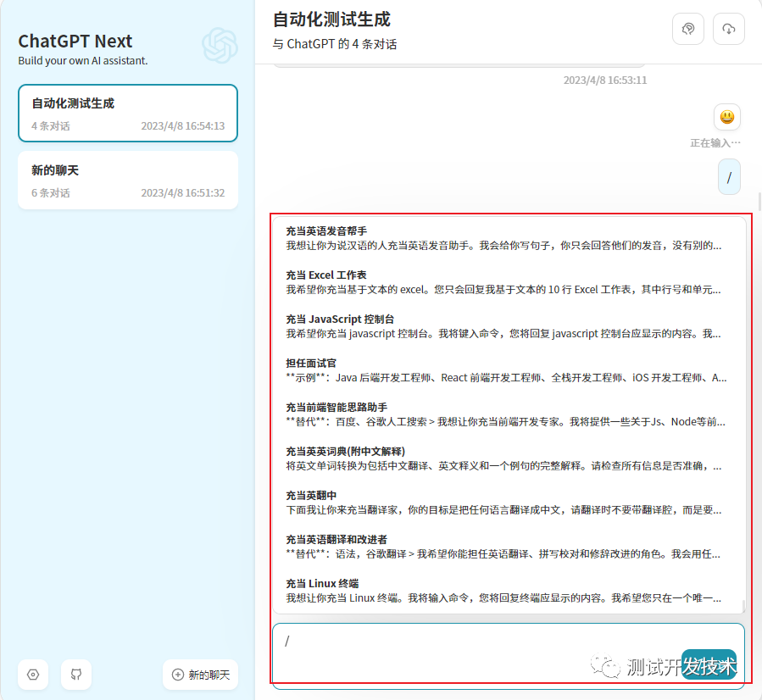Choose the 充当前端智能思路助手 prompt
762x700 pixels.
509,414
